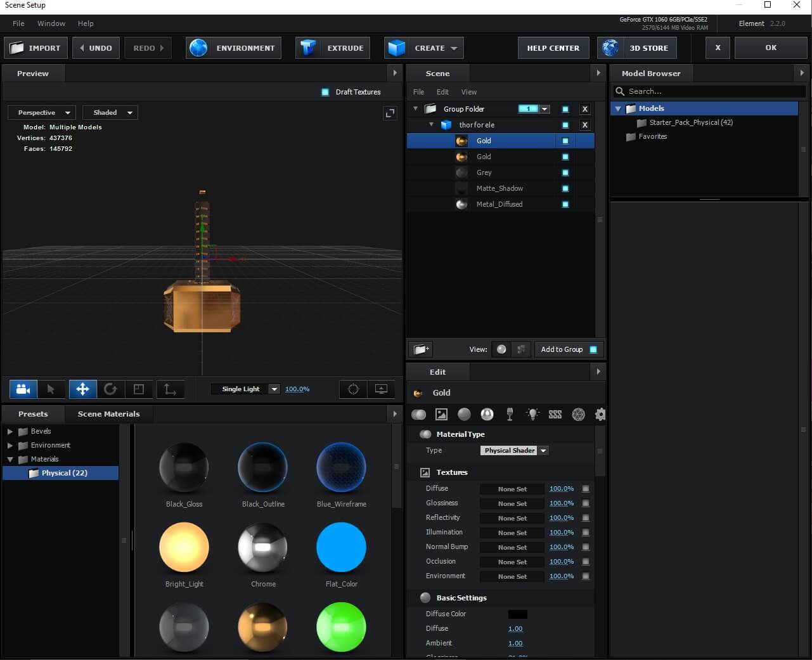Screen dimensions: 812x660
Task: Click the HELP CENTER button
Action: (x=553, y=48)
